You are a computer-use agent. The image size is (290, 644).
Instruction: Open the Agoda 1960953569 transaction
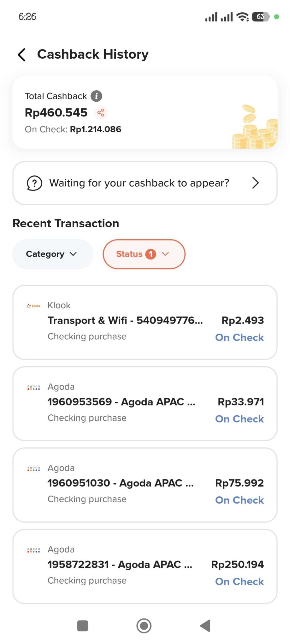pyautogui.click(x=121, y=402)
